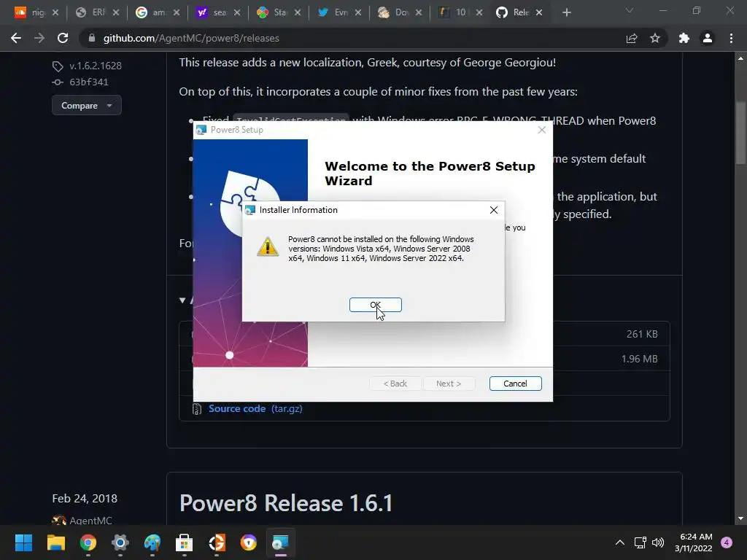
Task: Switch to the 'Sta' tab
Action: 273,12
